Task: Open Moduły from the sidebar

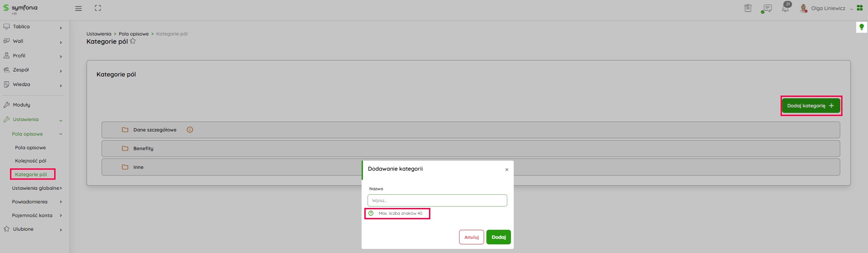Action: pos(21,105)
